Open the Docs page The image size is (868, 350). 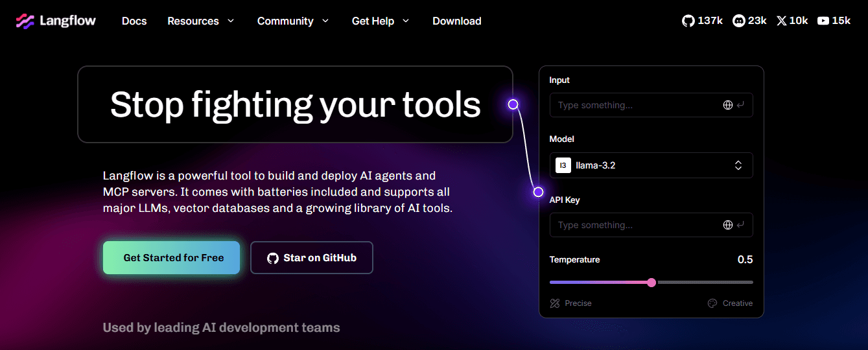(x=134, y=21)
